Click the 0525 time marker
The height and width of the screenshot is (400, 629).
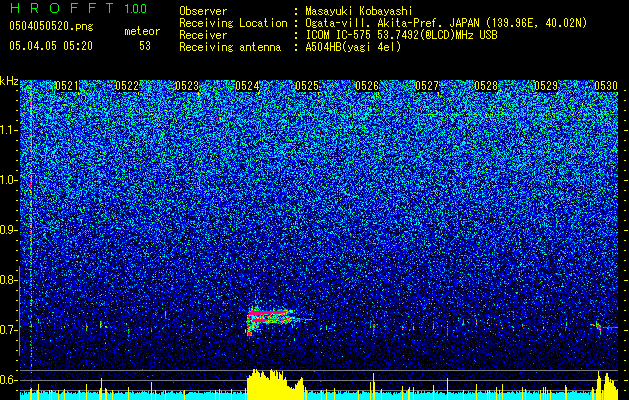(307, 86)
